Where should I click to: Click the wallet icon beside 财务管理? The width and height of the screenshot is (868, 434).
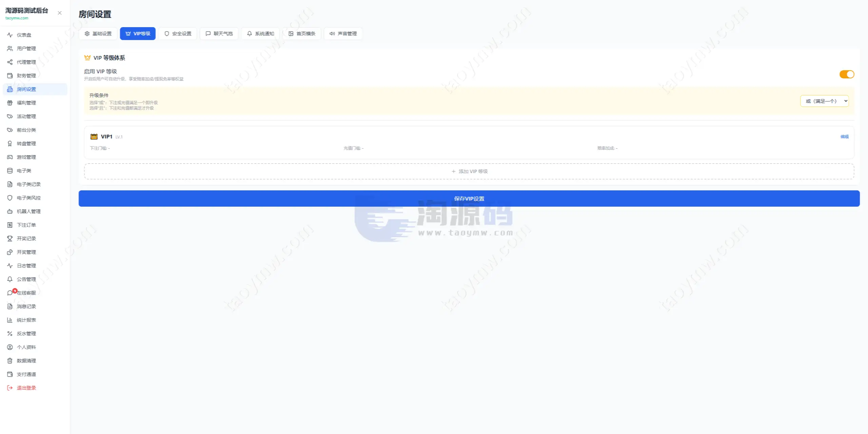point(10,76)
